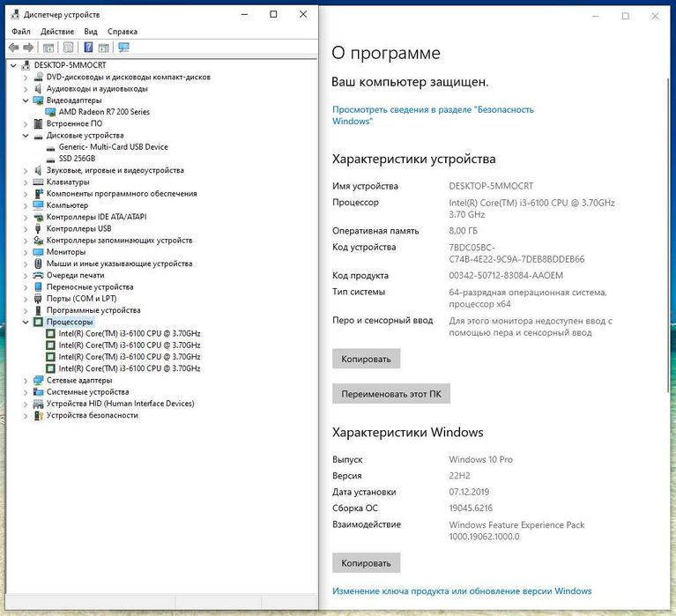
Task: Click product code 00342-50712-83084-AAOEM
Action: click(506, 276)
